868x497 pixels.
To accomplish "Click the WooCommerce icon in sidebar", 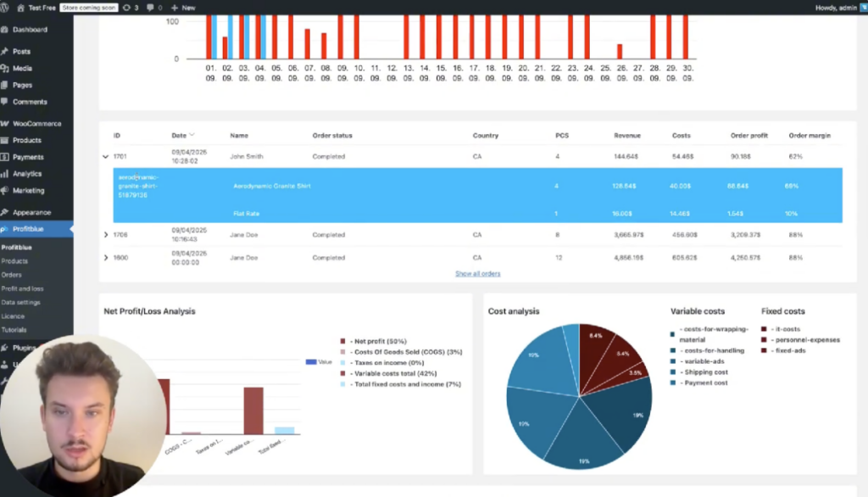I will pos(5,124).
